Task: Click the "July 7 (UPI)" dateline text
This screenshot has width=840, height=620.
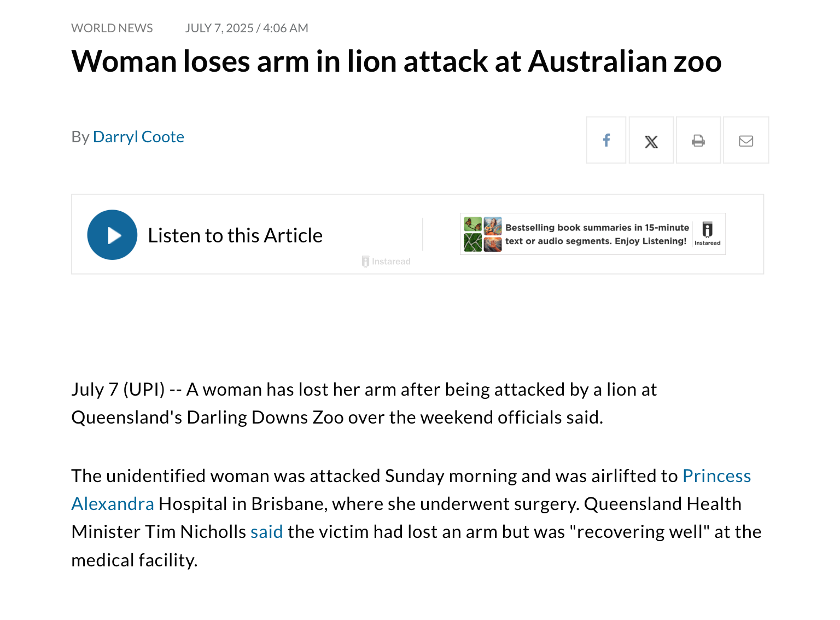Action: pos(118,390)
